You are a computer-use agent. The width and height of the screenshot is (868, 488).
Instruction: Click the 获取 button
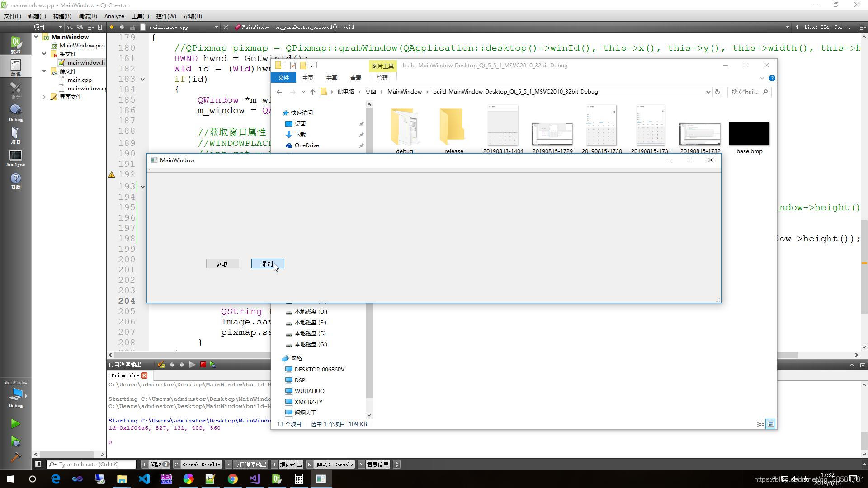pyautogui.click(x=222, y=264)
